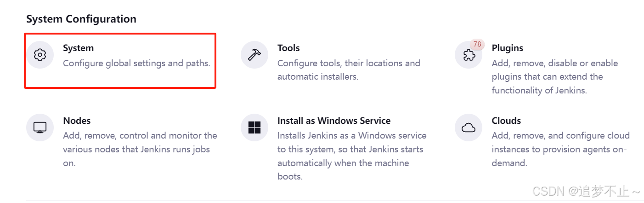Open the Clouds configuration link
Screen dimensions: 644x203
pos(506,121)
